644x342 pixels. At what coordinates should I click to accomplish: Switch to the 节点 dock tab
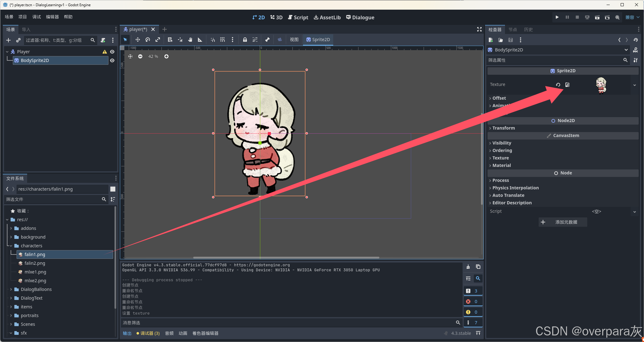click(513, 30)
